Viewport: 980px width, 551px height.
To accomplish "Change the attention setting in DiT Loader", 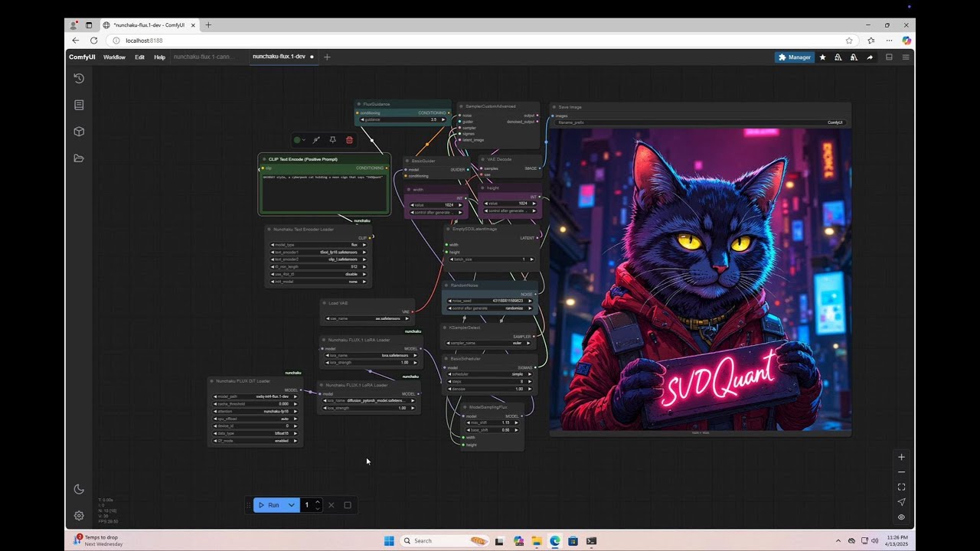I will (256, 411).
